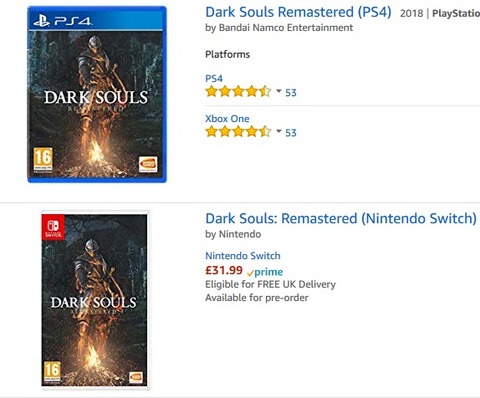Open Dark Souls Remastered (PS4) title link
Image resolution: width=480 pixels, height=398 pixels.
tap(298, 12)
